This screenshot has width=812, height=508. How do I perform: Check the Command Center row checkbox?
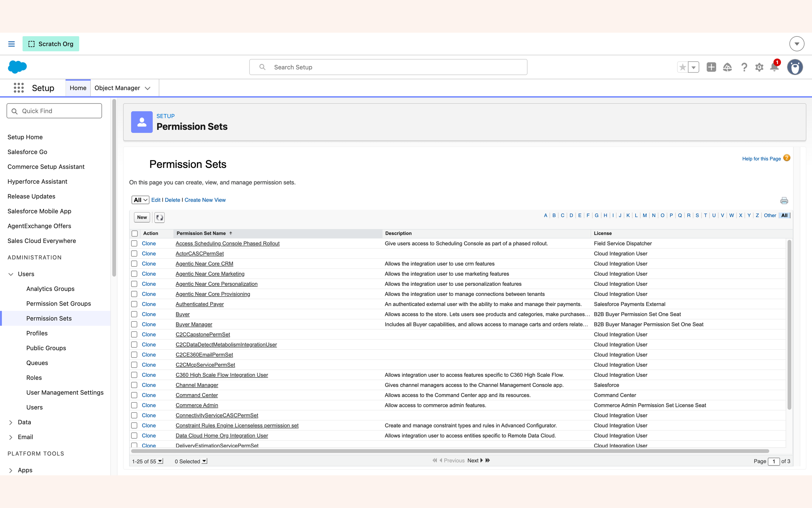[134, 395]
